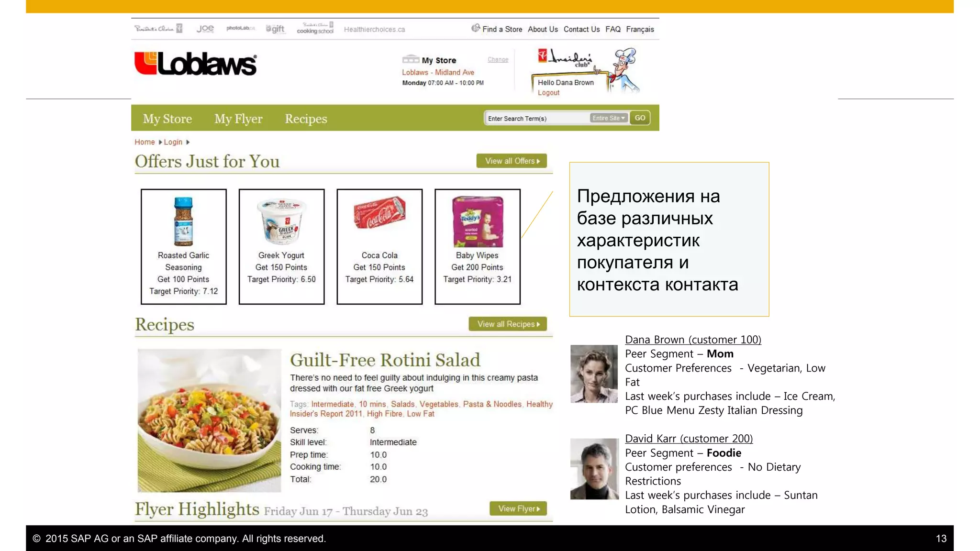Click the Skill level Intermediate value

393,442
